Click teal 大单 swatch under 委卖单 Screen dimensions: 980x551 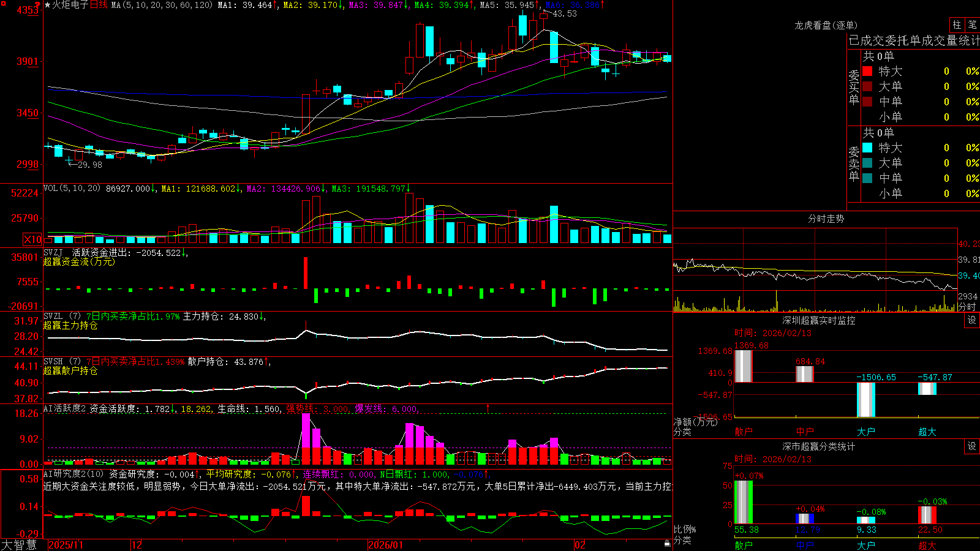coord(867,163)
